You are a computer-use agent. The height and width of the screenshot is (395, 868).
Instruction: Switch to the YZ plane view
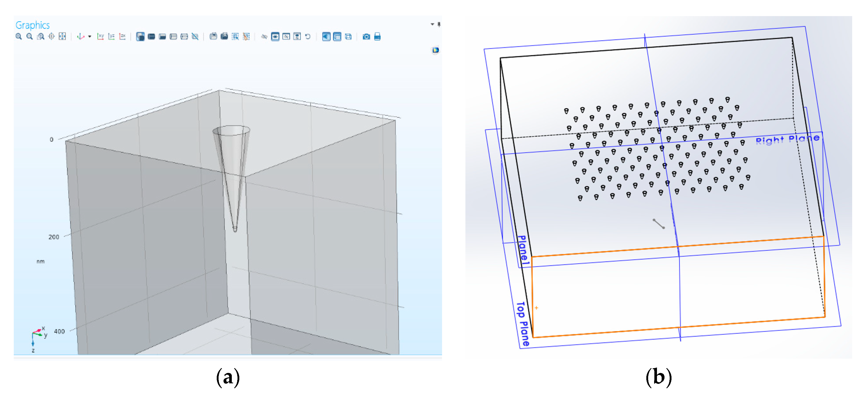(111, 36)
